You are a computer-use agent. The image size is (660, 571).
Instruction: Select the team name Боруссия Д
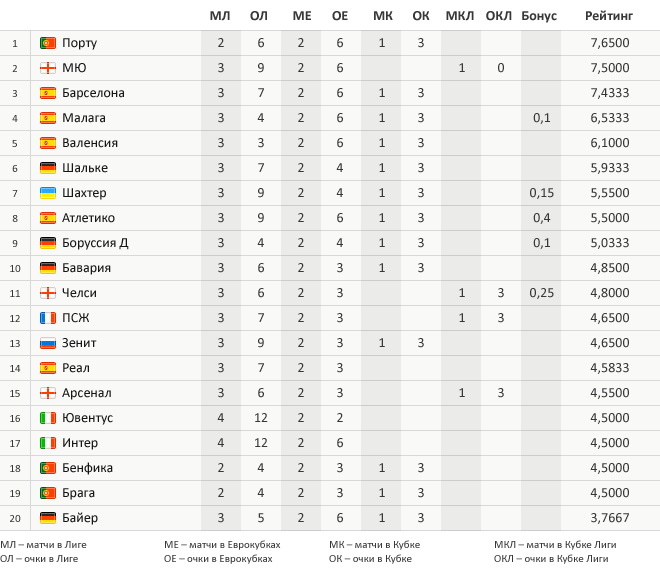coord(95,243)
